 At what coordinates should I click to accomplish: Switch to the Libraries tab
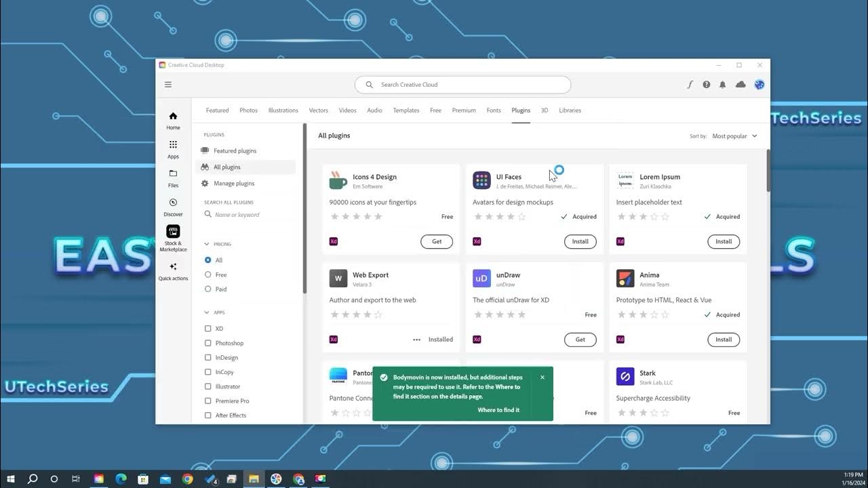tap(570, 110)
